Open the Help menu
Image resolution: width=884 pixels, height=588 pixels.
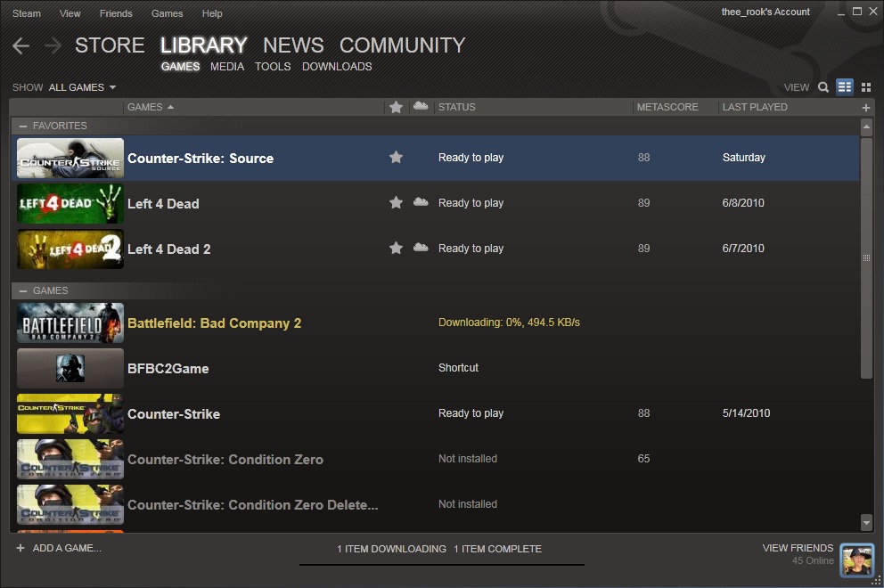(212, 13)
